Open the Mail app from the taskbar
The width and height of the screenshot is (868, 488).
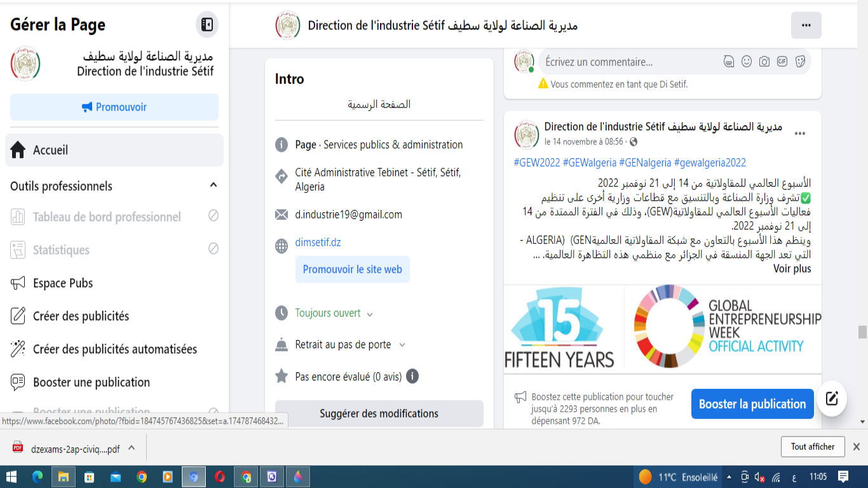click(116, 477)
